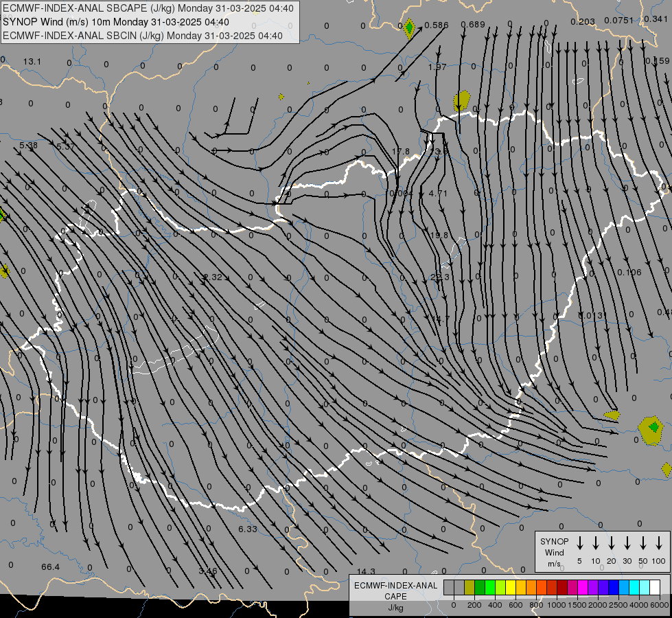Click the 'SYNOP Wind m/s' legend label

(554, 552)
